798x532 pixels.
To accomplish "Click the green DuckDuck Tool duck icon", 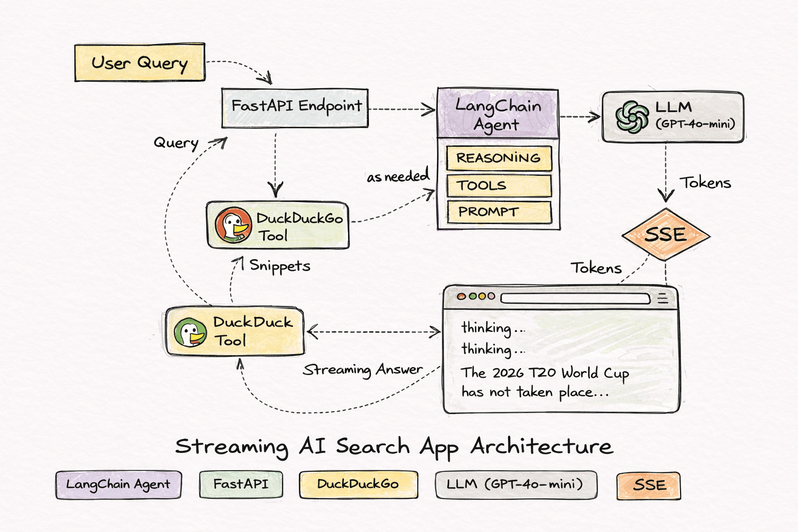I will coord(190,332).
